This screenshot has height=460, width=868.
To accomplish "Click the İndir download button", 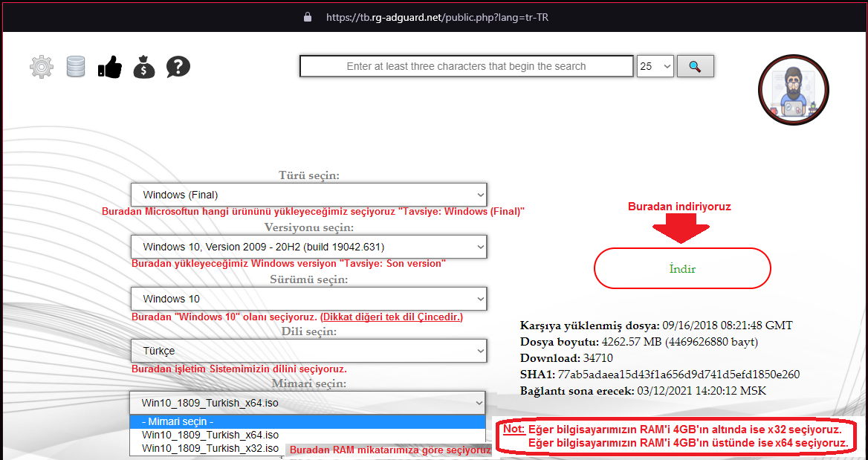I will click(x=682, y=268).
